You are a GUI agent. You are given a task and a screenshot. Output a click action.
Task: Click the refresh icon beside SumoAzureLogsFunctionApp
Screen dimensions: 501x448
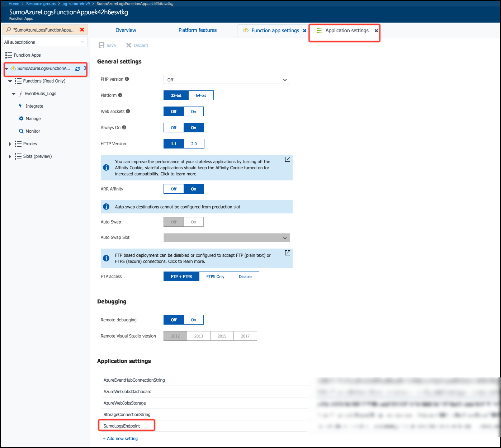point(77,69)
